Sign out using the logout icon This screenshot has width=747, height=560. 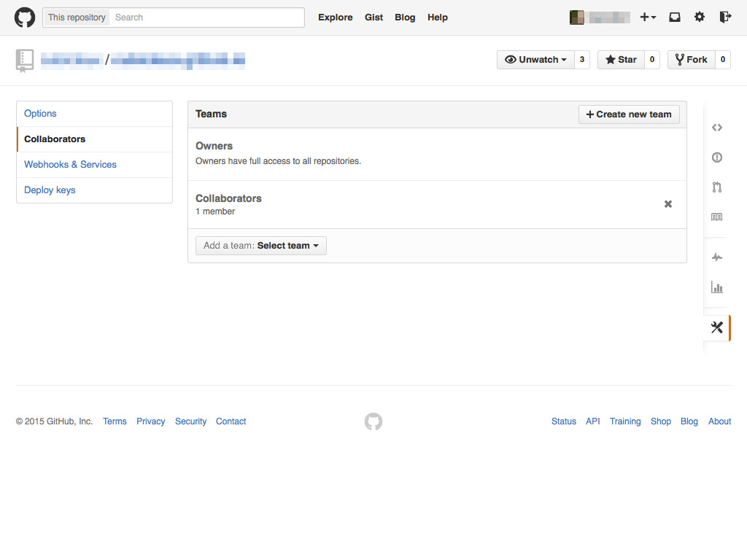point(724,16)
